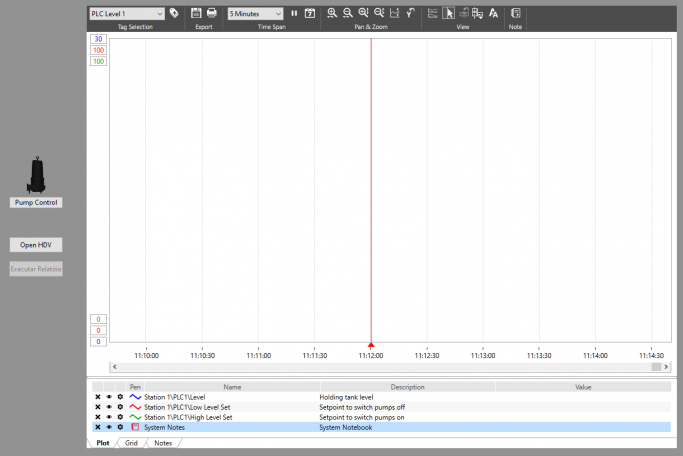Switch to the Grid tab
Viewport: 683px width, 456px height.
coord(131,442)
